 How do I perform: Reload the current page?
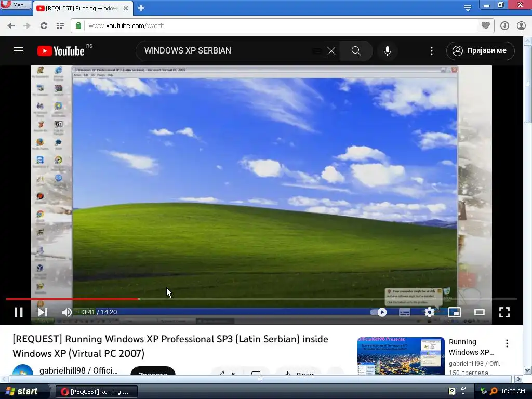tap(44, 26)
